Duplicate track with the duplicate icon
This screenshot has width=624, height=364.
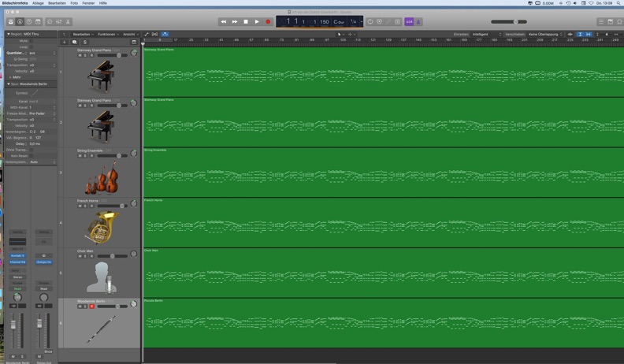tap(74, 43)
